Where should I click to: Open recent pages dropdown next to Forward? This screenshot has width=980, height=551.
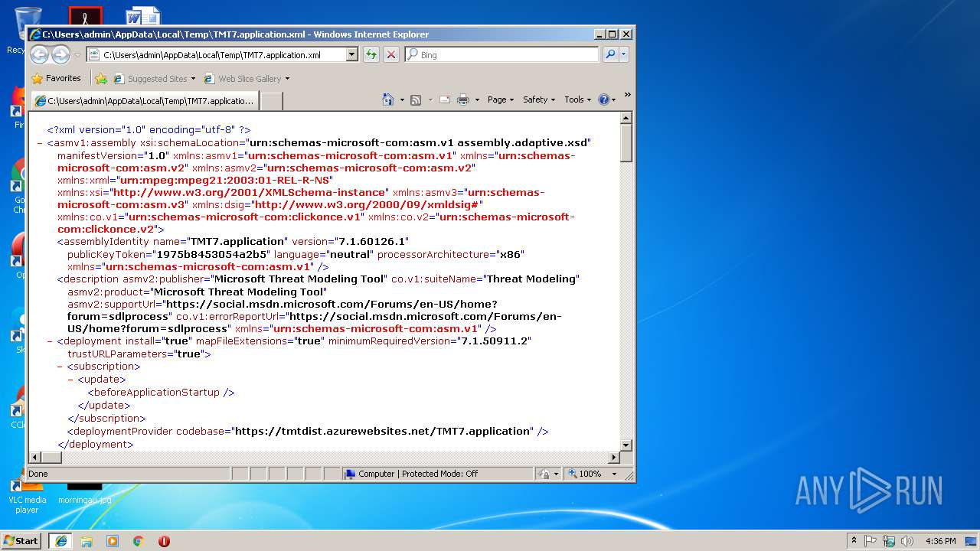point(77,55)
